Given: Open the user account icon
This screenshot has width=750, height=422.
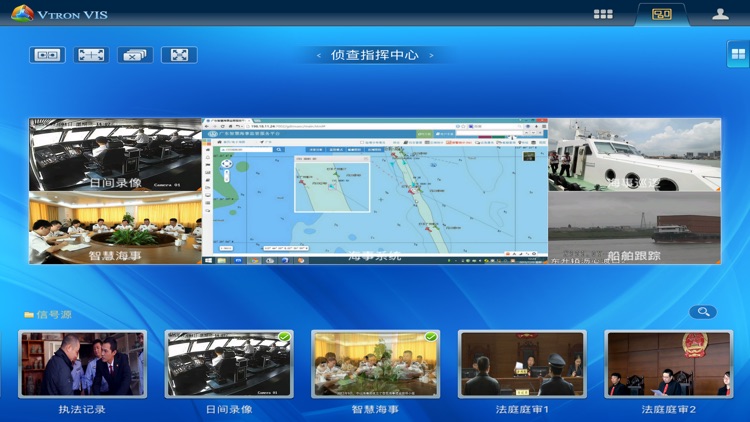Looking at the screenshot, I should coord(720,14).
